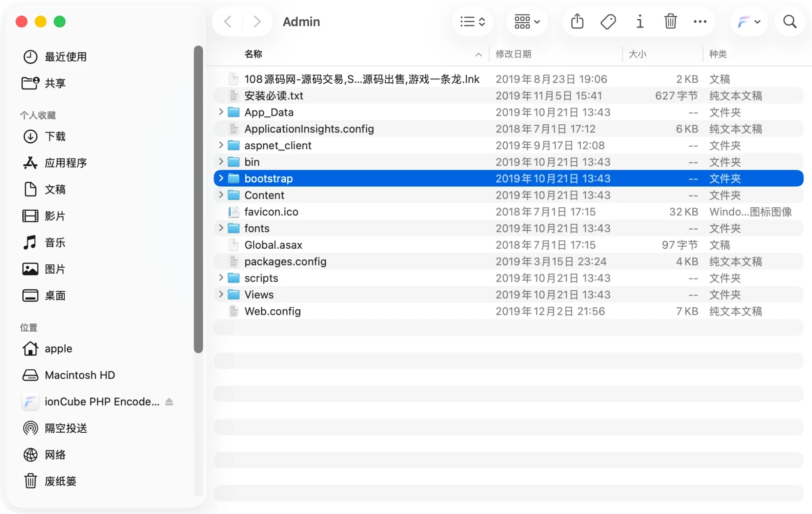Select the Views folder name
Viewport: 812px width, 514px height.
coord(259,294)
